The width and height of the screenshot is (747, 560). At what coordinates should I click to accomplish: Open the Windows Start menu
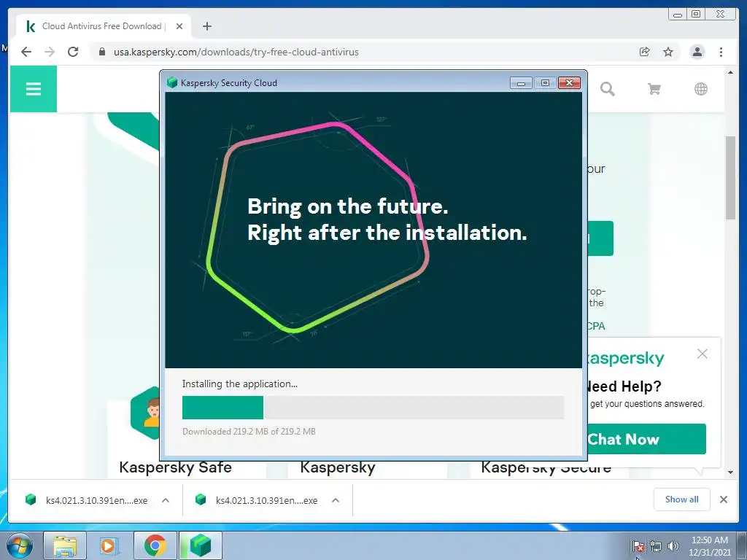click(20, 545)
